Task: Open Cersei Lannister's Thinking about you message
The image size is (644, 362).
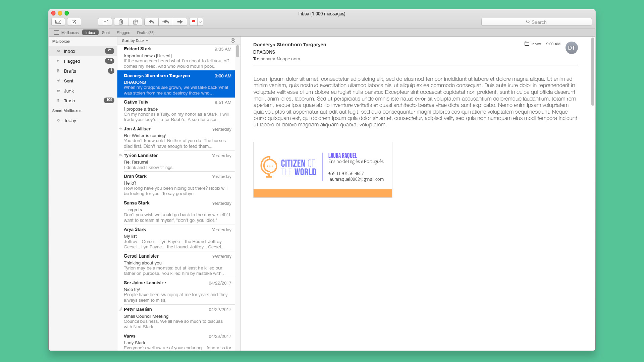Action: [176, 265]
